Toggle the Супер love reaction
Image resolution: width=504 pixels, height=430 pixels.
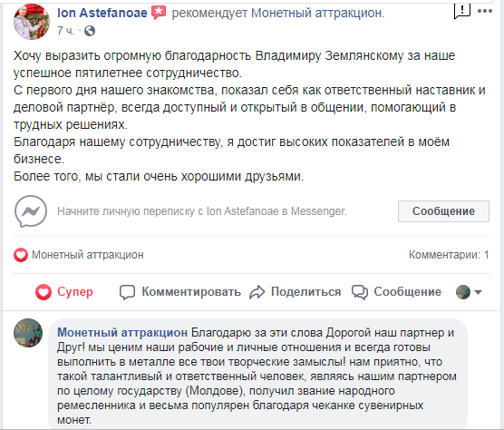click(64, 292)
